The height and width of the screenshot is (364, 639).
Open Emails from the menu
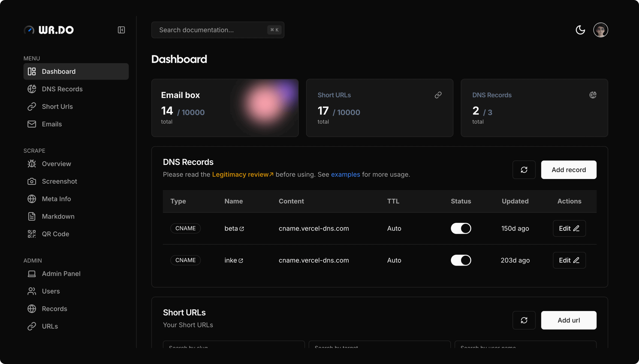tap(52, 124)
